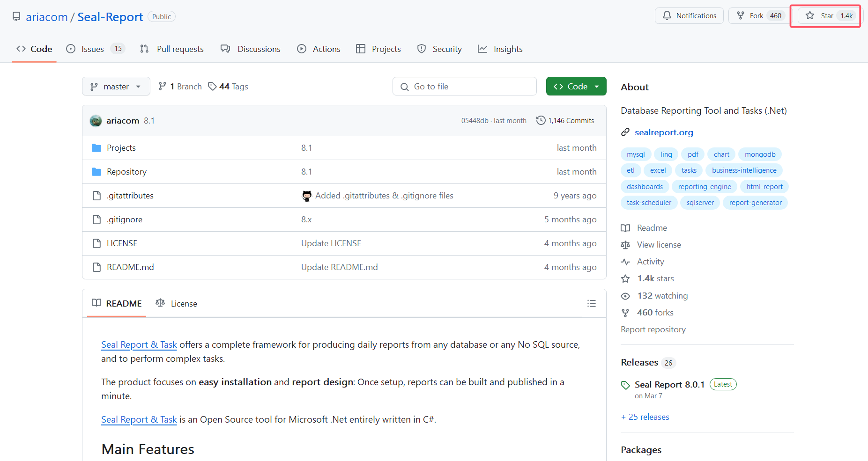
Task: Click the mongodb topic tag
Action: (x=760, y=154)
